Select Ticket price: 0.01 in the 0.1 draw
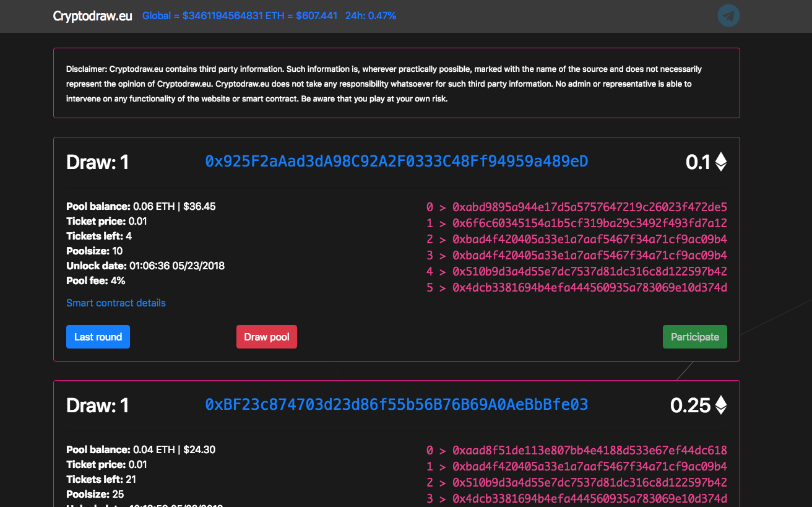 click(106, 221)
